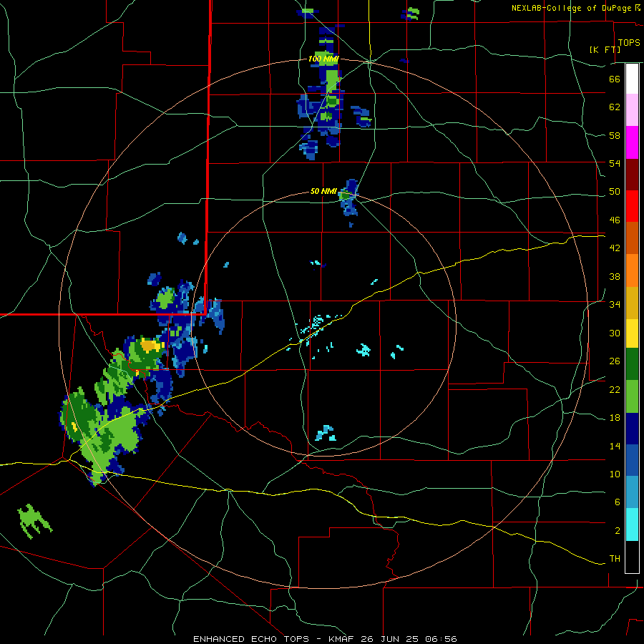Viewport: 644px width, 644px height.
Task: Select the light green legend swatch
Action: pos(632,396)
